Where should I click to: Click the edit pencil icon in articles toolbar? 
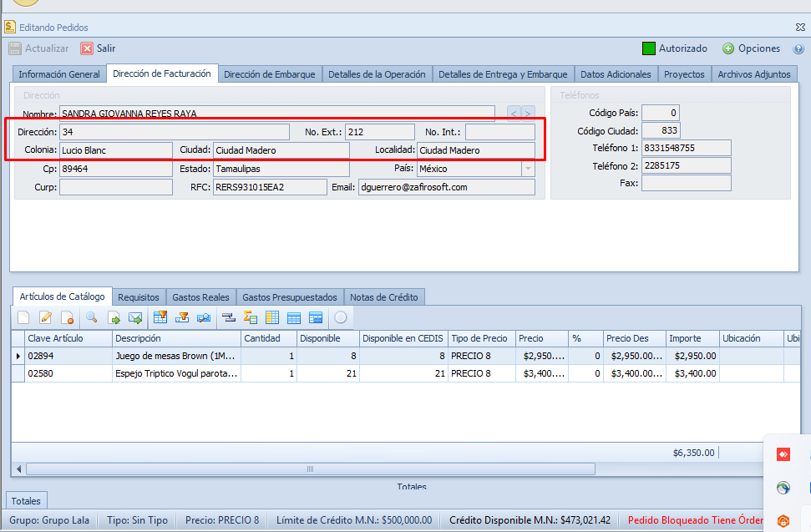click(x=46, y=317)
